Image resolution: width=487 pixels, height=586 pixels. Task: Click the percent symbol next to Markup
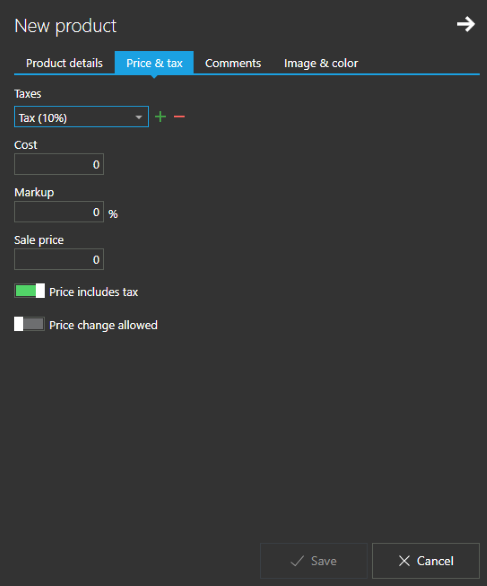pyautogui.click(x=113, y=214)
